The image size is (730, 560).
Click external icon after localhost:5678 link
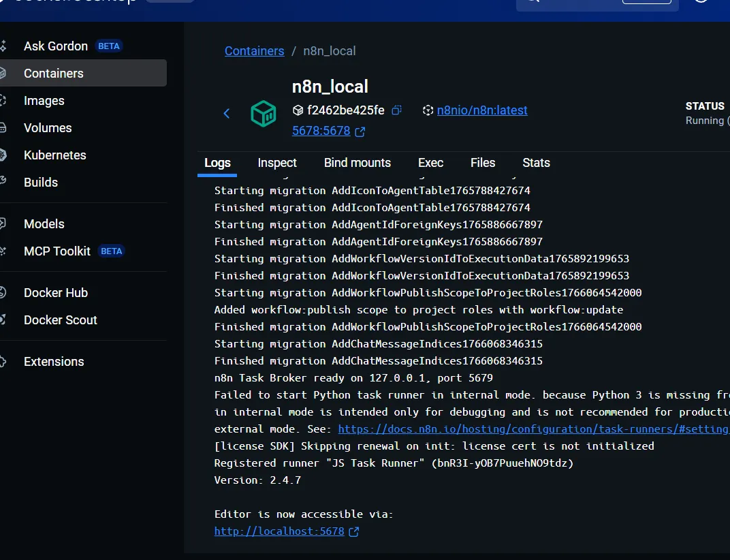click(354, 531)
